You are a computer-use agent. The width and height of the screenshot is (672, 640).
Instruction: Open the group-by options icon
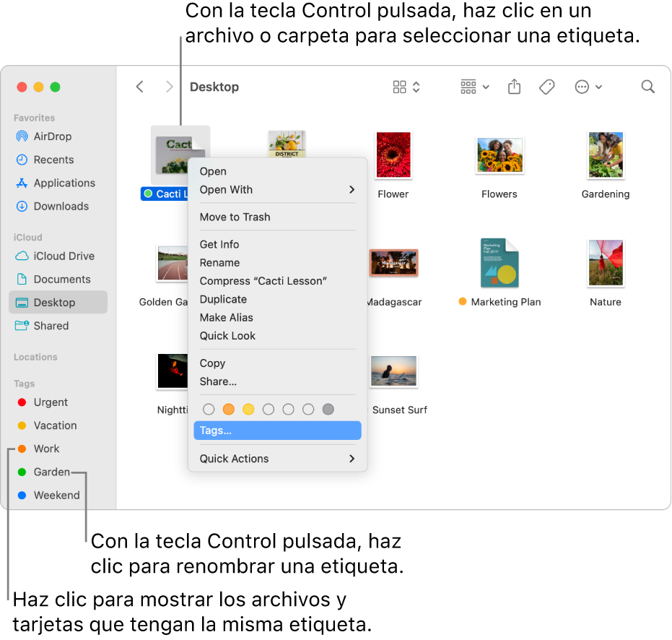tap(468, 87)
